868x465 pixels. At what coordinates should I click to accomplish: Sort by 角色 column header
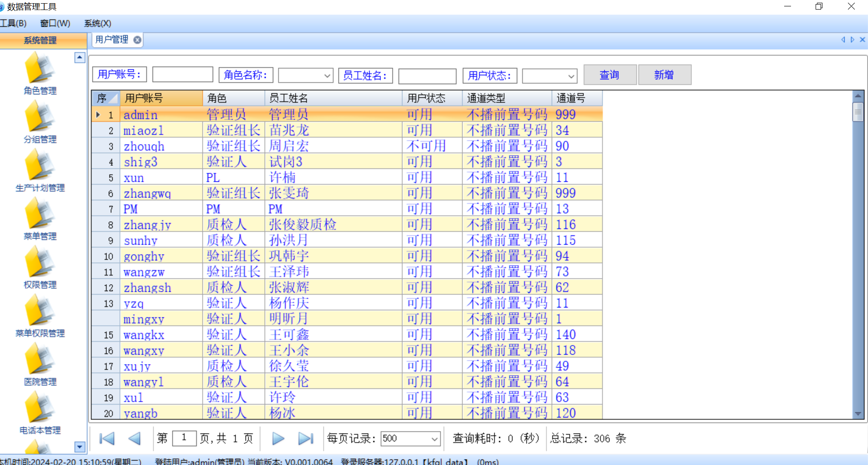233,98
